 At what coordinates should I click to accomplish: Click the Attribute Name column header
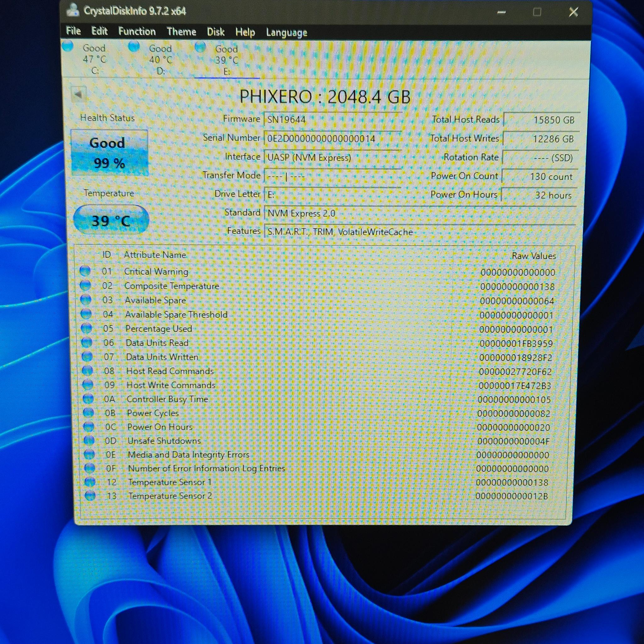point(155,255)
